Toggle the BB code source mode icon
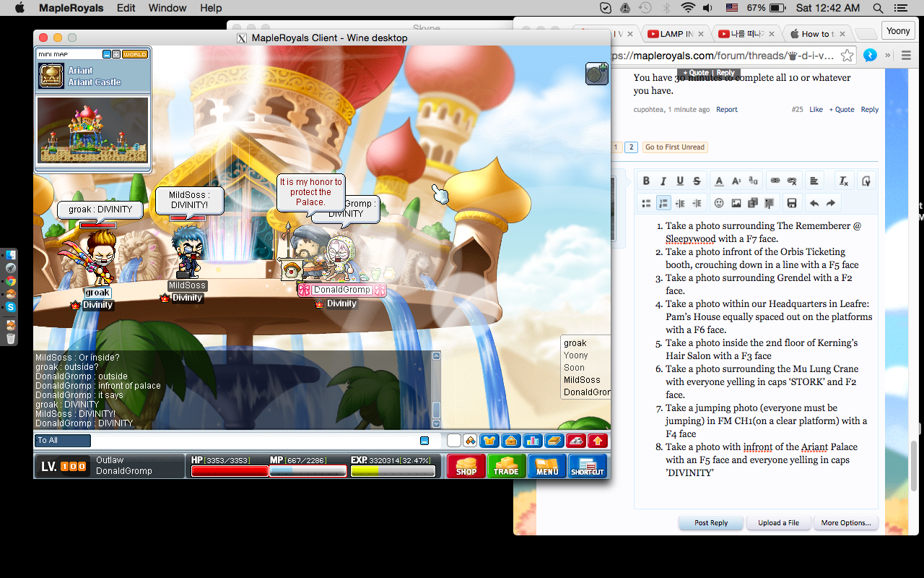 (866, 181)
